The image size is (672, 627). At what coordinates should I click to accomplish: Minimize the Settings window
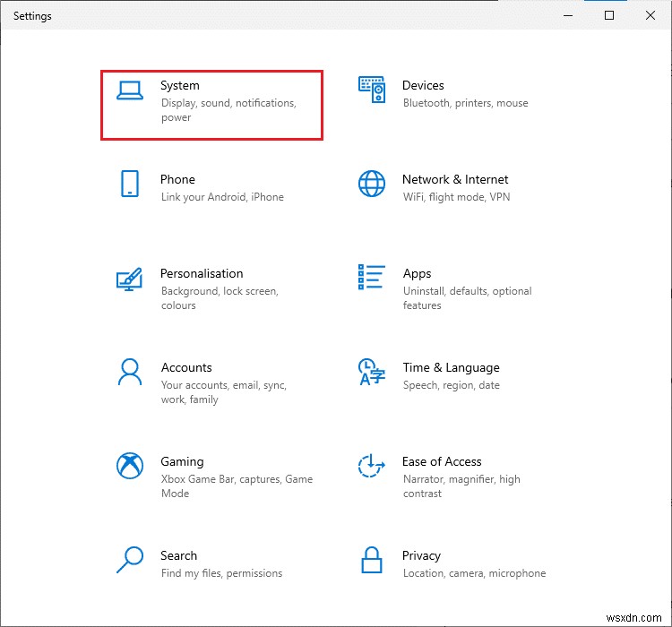pyautogui.click(x=568, y=15)
